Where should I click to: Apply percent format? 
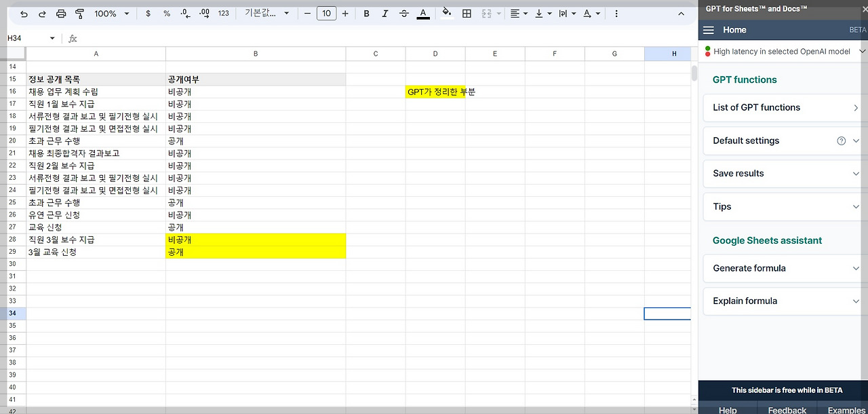(x=167, y=14)
